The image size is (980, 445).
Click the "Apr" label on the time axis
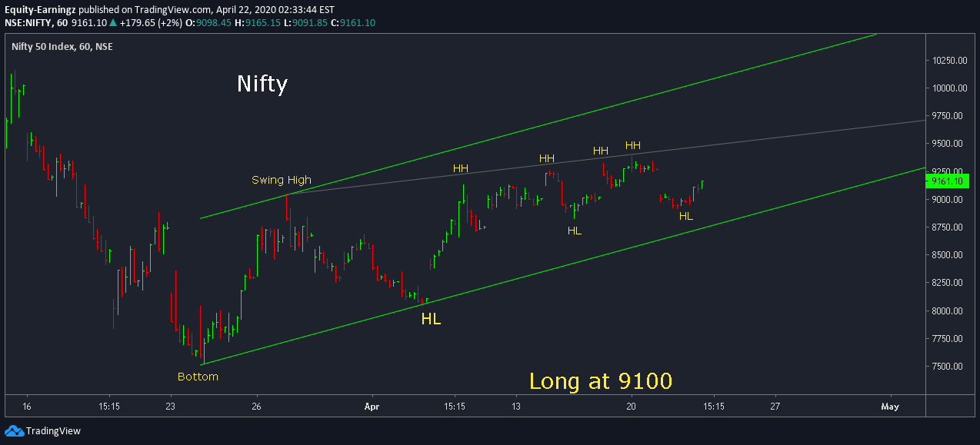[372, 406]
